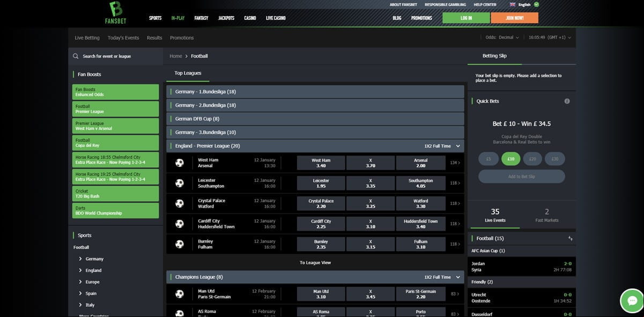This screenshot has height=317, width=644.
Task: Open the Fast Markets tab
Action: tap(546, 215)
